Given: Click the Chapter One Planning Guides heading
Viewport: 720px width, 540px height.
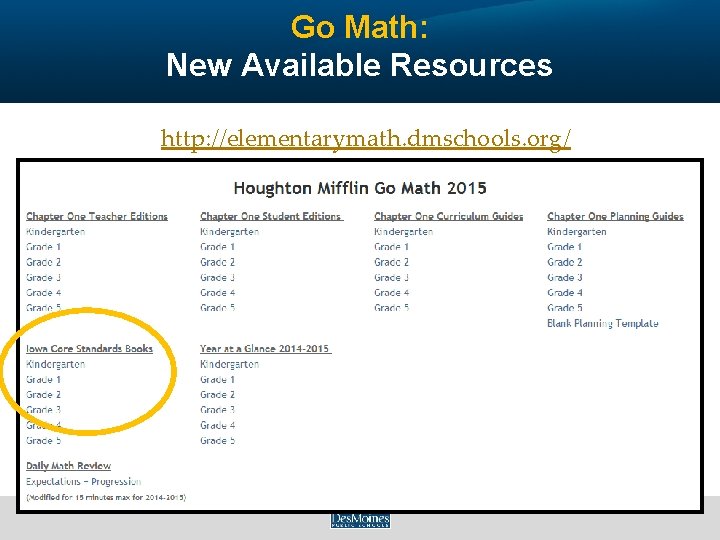Looking at the screenshot, I should tap(615, 216).
